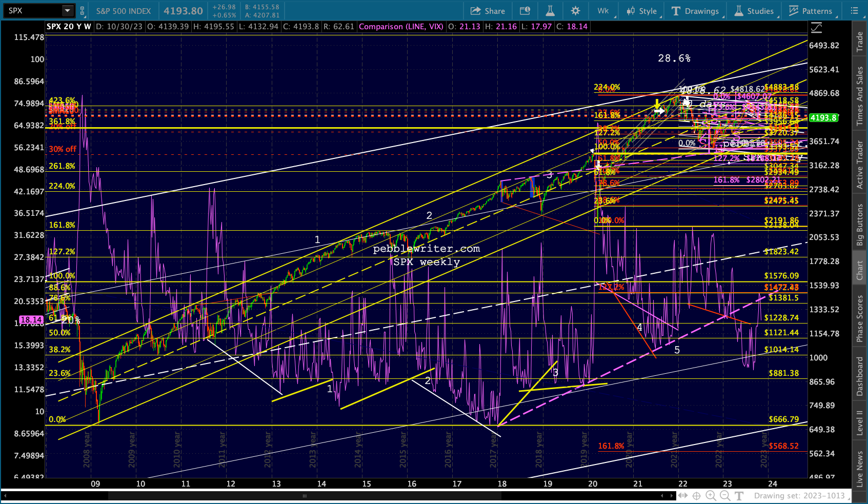Click the crosshair pan icon
This screenshot has width=868, height=504.
pos(696,495)
